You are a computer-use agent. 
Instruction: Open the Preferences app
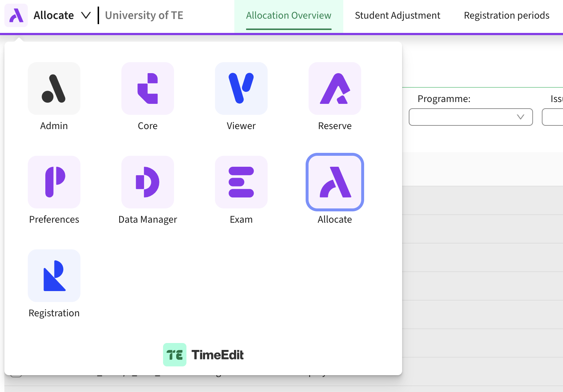tap(54, 182)
